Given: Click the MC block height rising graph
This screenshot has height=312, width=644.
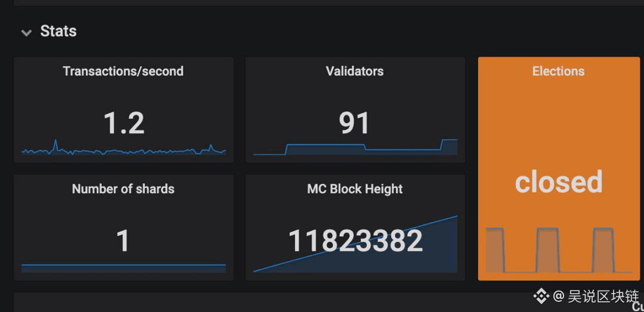Looking at the screenshot, I should point(355,244).
